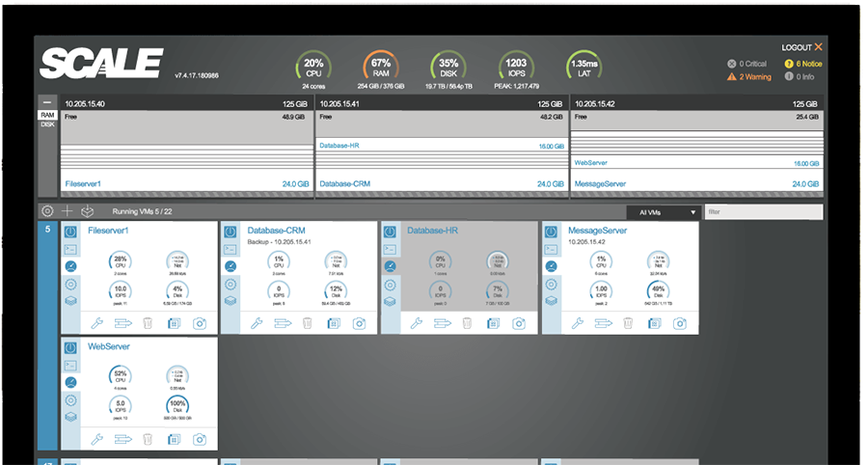
Task: Open MessageServer snapshots stack icon
Action: pyautogui.click(x=551, y=301)
